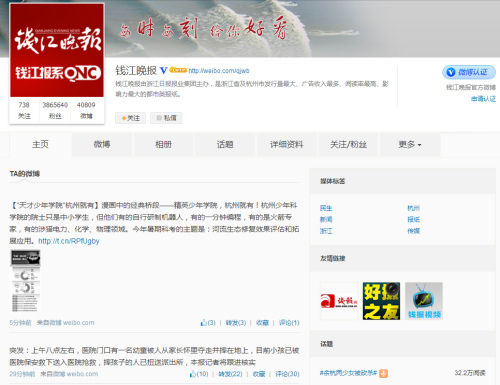Open the t.cn short link in post
Viewport: 500px width, 385px height.
[69, 241]
